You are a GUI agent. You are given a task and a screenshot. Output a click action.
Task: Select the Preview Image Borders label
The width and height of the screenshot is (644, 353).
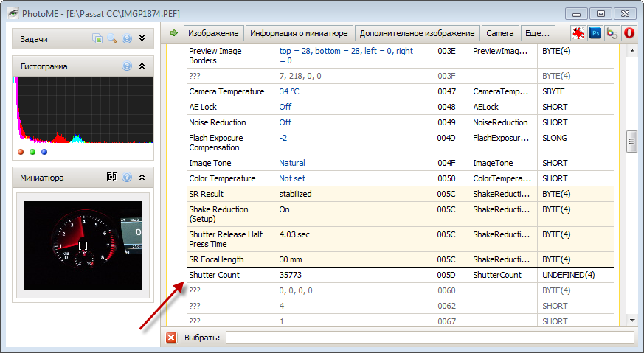click(215, 56)
